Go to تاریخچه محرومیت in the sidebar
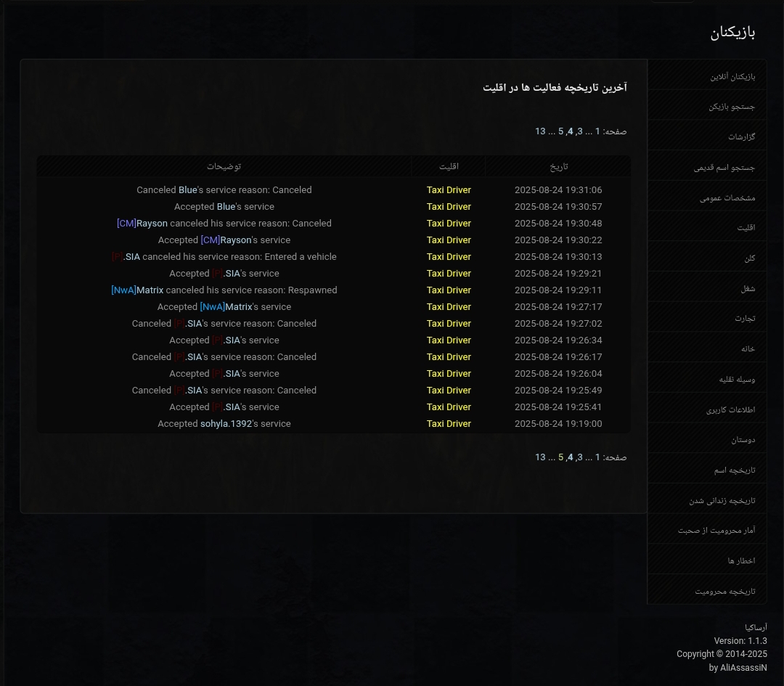The height and width of the screenshot is (686, 784). (707, 590)
